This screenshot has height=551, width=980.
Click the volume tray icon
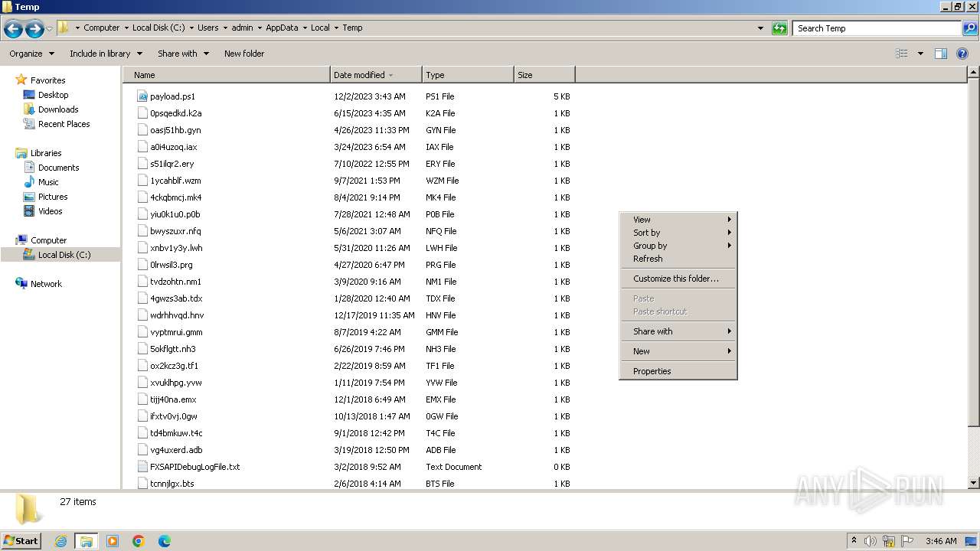click(871, 541)
